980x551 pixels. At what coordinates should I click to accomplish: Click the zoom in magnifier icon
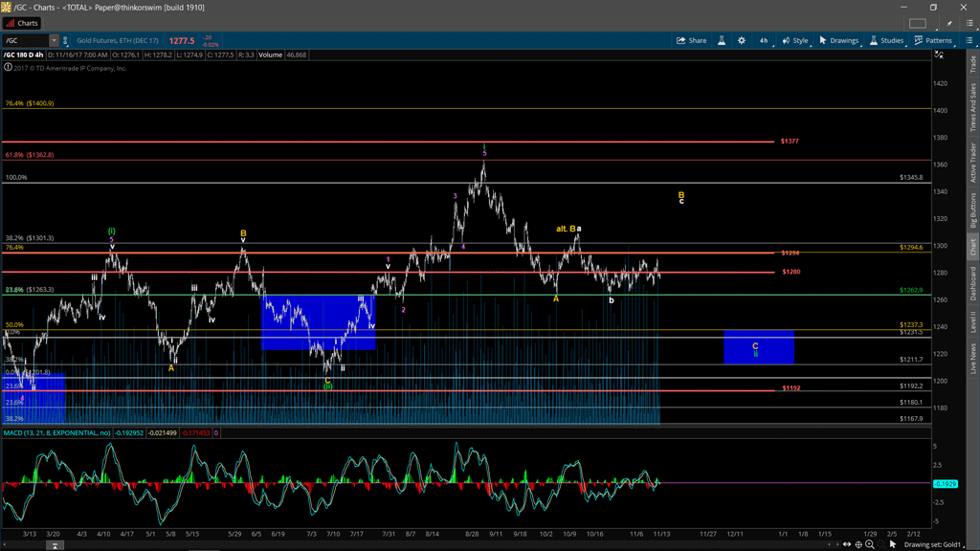[870, 544]
